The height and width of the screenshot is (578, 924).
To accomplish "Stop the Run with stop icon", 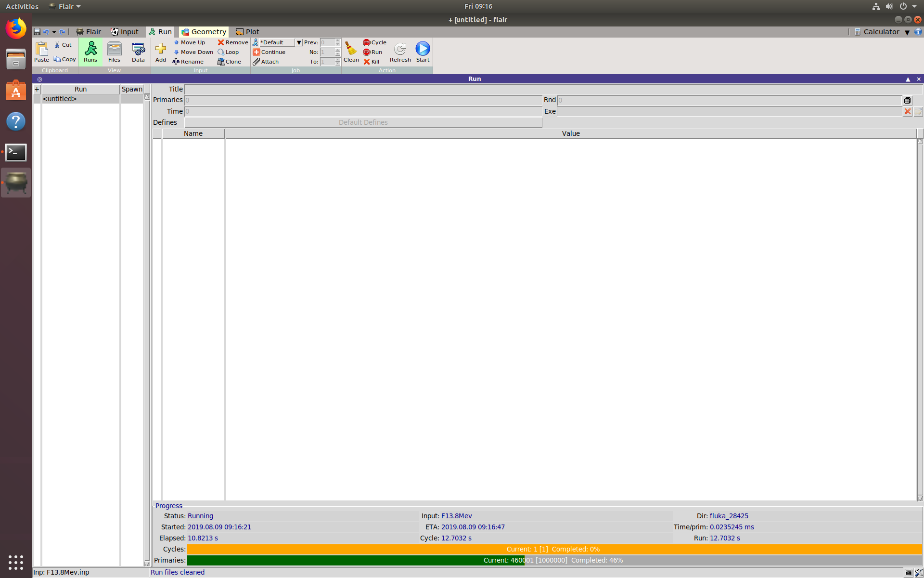I will tap(372, 52).
